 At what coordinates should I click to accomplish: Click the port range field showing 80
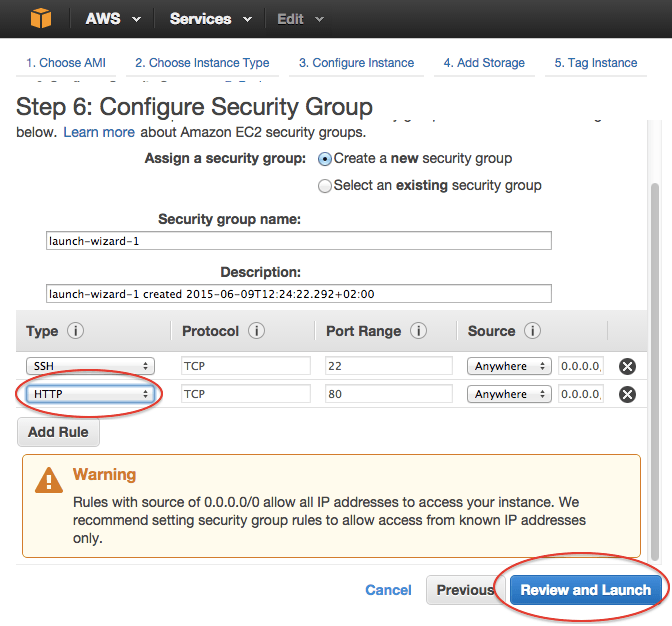(389, 394)
